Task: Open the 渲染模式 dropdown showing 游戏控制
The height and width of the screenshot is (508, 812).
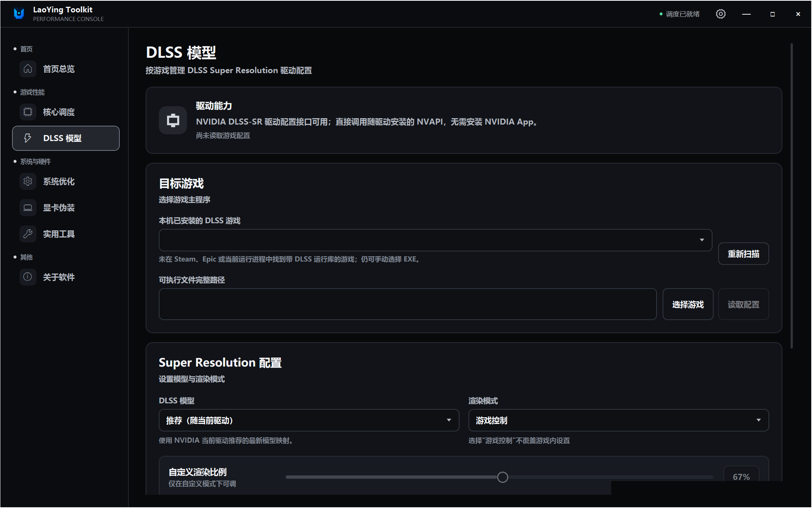Action: click(619, 420)
